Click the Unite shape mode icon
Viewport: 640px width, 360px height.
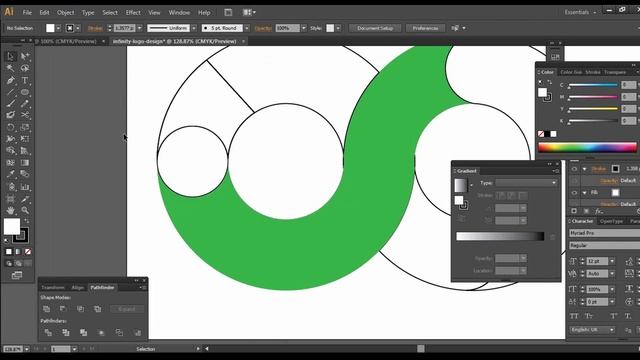point(47,309)
